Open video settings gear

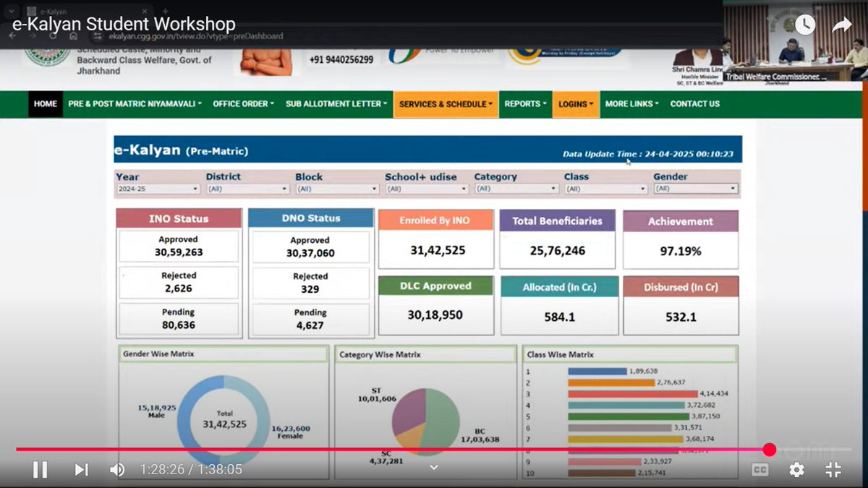tap(796, 470)
